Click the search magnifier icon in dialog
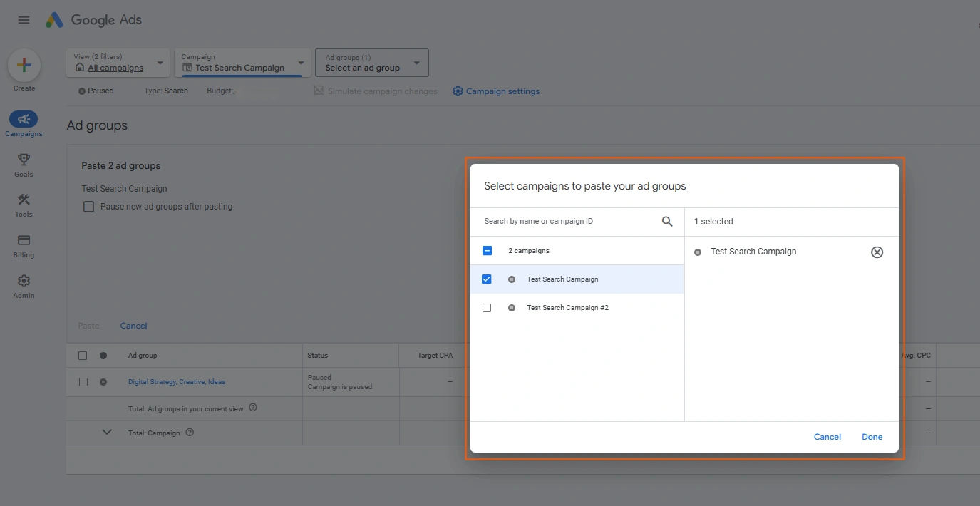Viewport: 980px width, 506px height. 667,222
